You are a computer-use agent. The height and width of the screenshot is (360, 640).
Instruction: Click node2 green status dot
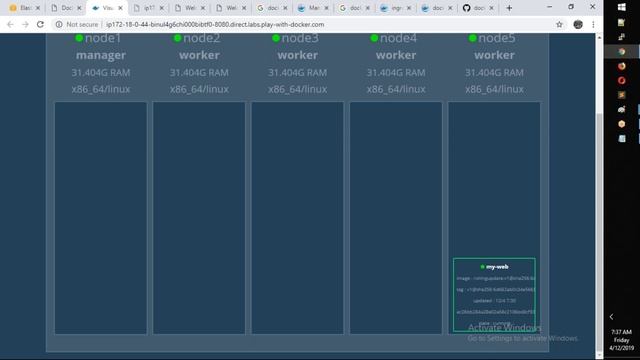[x=178, y=38]
